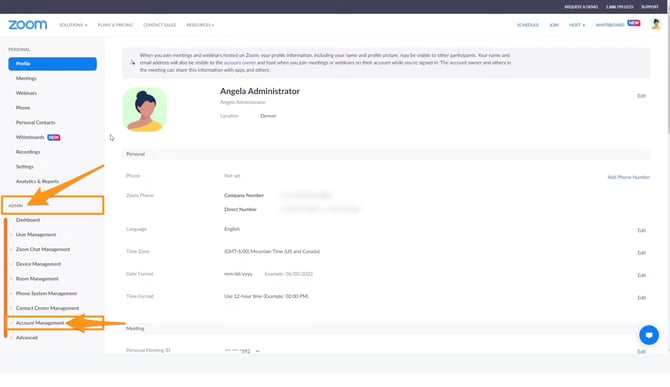
Task: Open Webinars in the sidebar
Action: [x=26, y=93]
